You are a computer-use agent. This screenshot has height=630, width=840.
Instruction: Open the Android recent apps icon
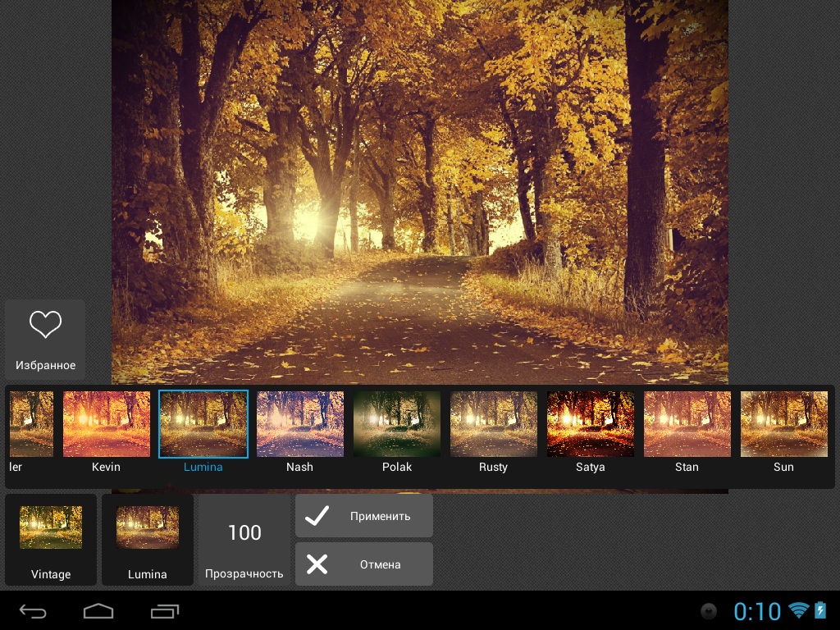pyautogui.click(x=164, y=611)
